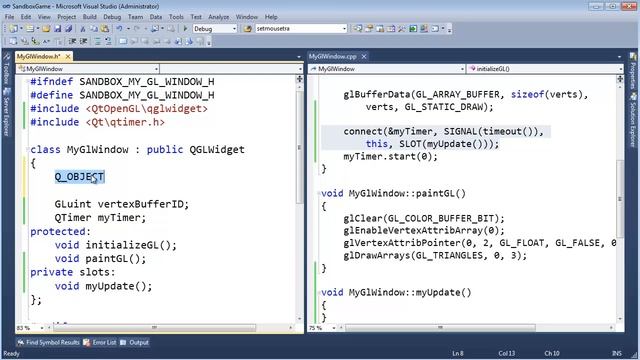Viewport: 640px width, 360px height.
Task: Open the header pane zoom percentage dropdown
Action: 42,328
